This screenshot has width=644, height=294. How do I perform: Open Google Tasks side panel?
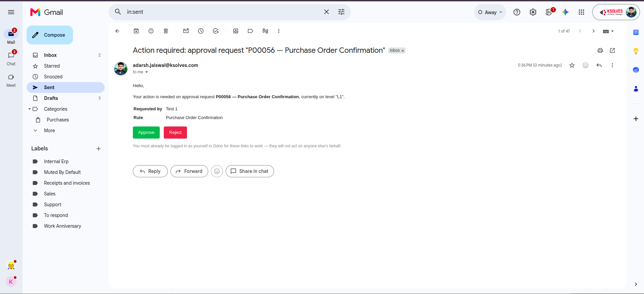[636, 70]
